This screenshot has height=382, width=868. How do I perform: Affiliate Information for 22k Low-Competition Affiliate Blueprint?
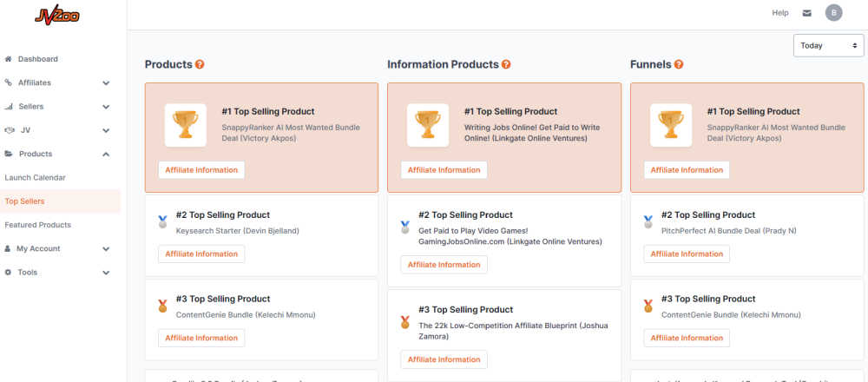444,359
